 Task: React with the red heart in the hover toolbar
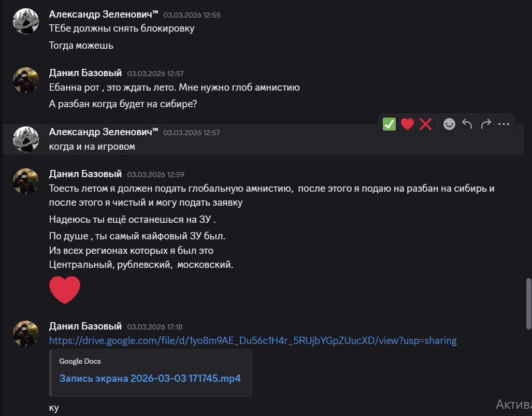point(407,124)
